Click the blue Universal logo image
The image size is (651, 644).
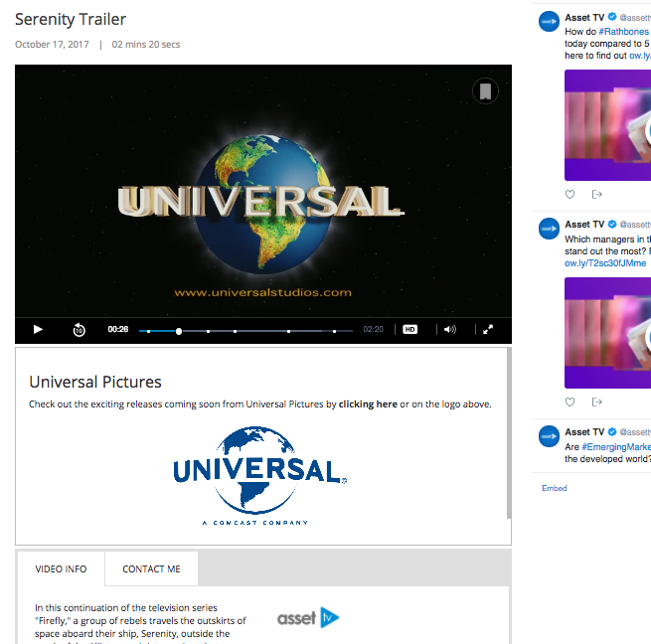click(x=260, y=476)
